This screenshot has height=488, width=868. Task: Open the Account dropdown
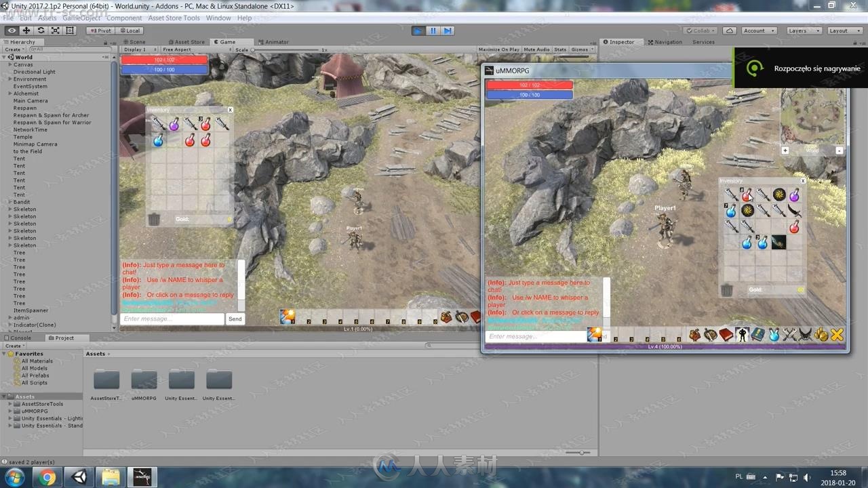[x=757, y=30]
